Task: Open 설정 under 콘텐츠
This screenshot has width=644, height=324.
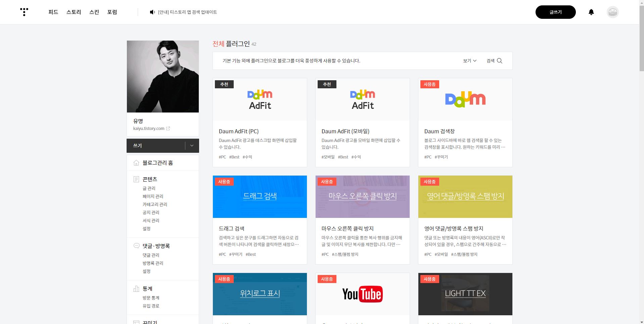Action: [x=146, y=229]
